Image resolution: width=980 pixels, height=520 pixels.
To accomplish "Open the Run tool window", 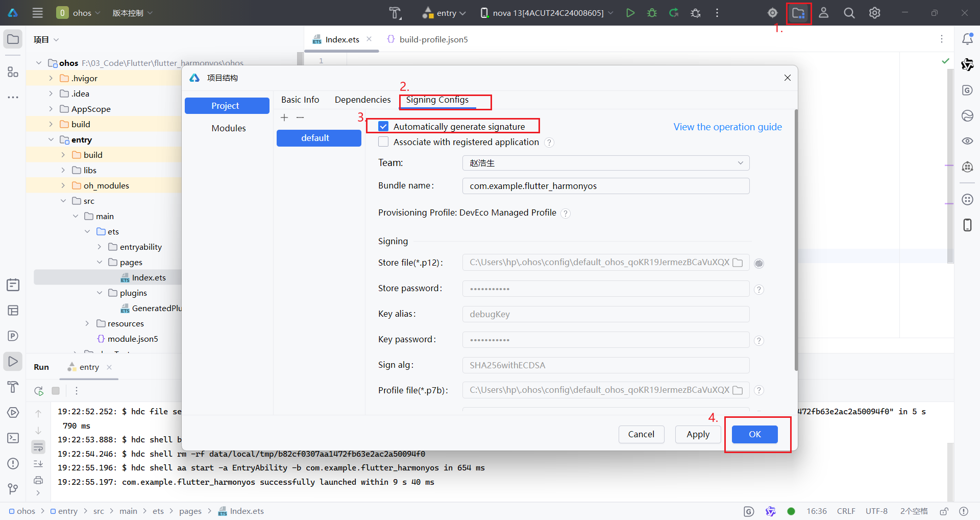I will pyautogui.click(x=13, y=361).
